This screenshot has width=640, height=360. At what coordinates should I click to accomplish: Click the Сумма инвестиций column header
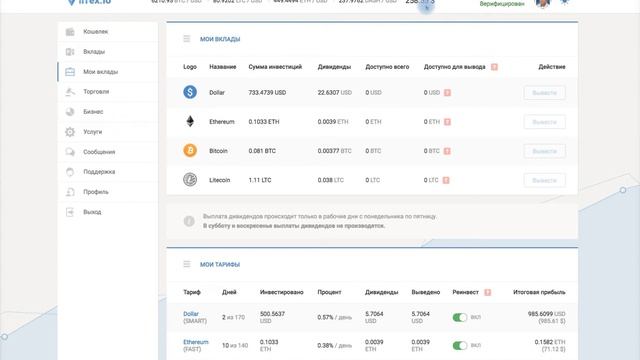point(275,67)
